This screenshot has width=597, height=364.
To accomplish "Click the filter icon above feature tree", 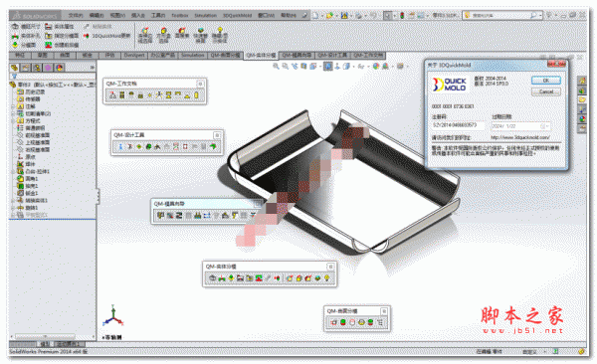I will pos(15,77).
